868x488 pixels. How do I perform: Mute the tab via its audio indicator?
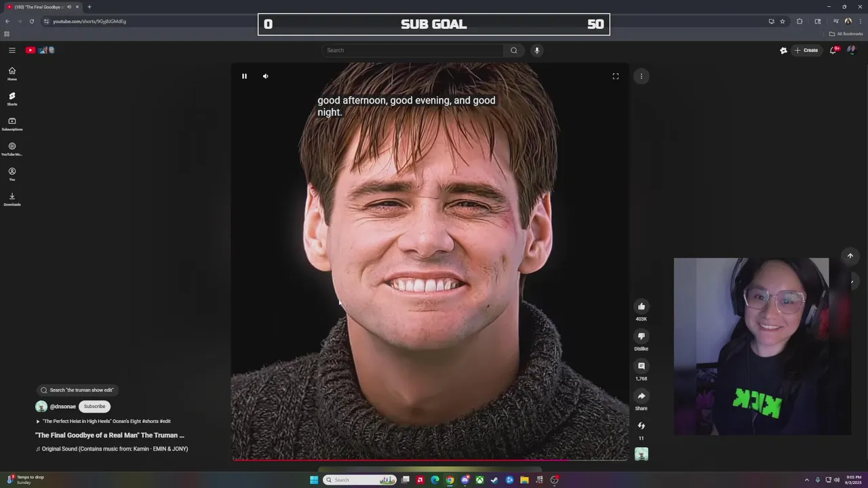(68, 7)
